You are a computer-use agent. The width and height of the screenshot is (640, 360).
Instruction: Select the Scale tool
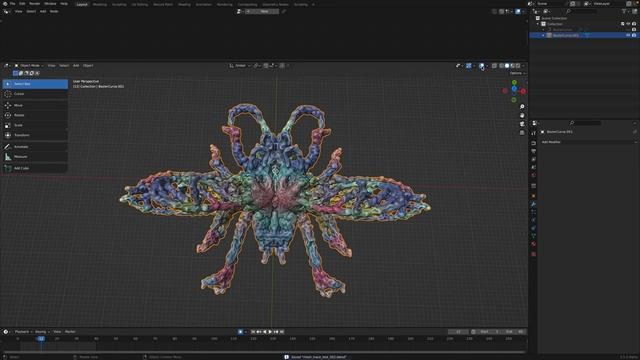pos(35,125)
